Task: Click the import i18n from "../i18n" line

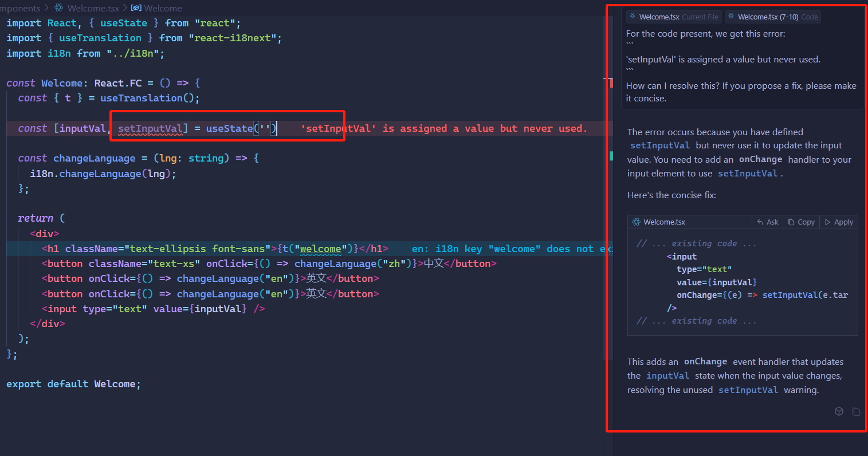Action: [85, 53]
